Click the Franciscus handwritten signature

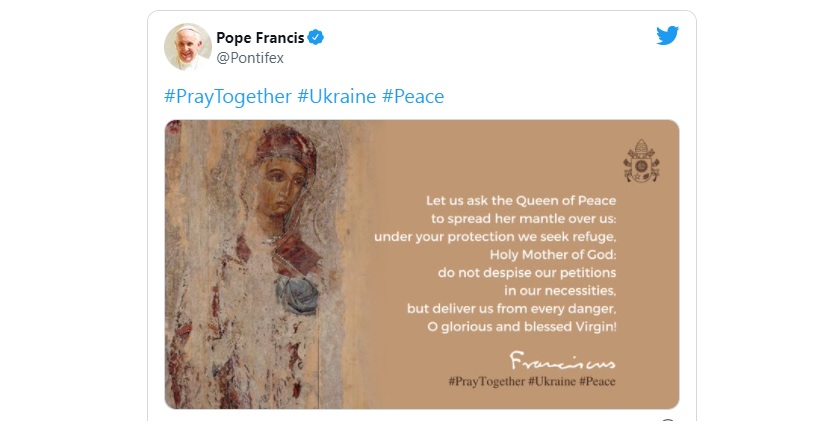[563, 359]
